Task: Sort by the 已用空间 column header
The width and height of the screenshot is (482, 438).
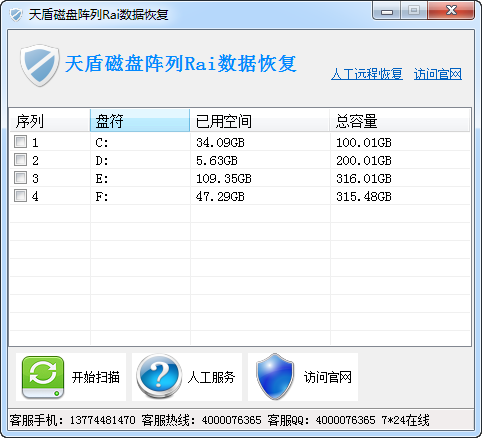Action: (260, 121)
